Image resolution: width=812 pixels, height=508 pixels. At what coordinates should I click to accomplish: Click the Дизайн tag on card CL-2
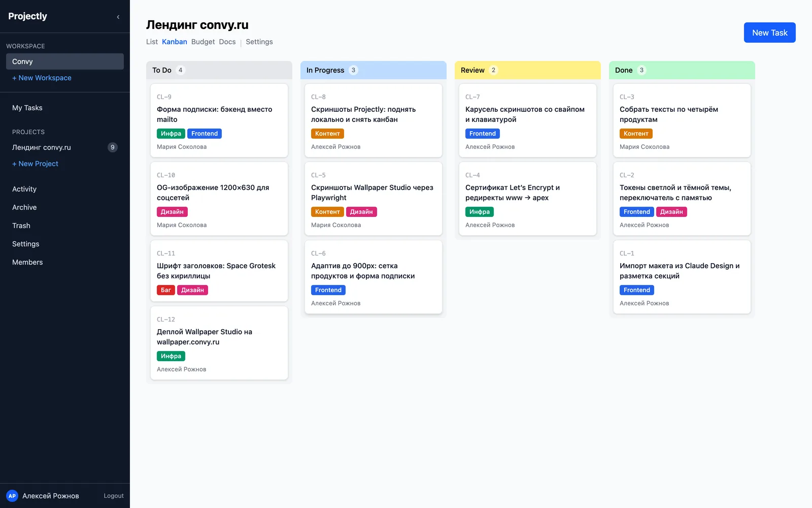671,212
